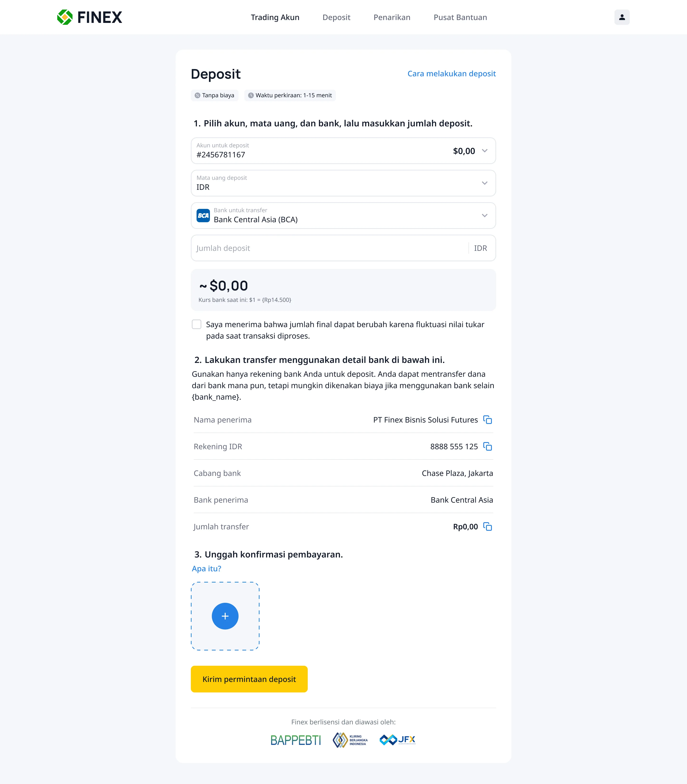This screenshot has width=687, height=784.
Task: Switch to the Penarikan section
Action: pyautogui.click(x=391, y=17)
